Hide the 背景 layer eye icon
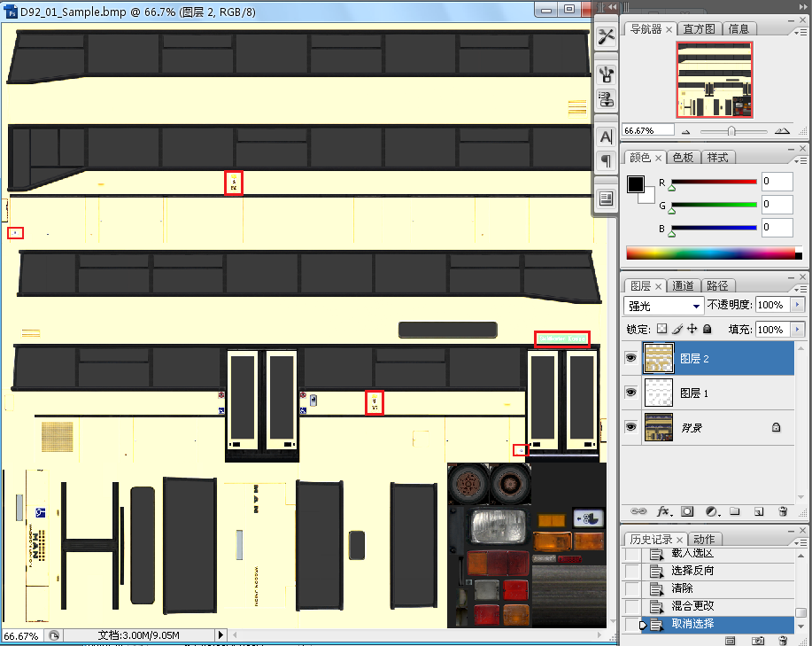Image resolution: width=812 pixels, height=646 pixels. 630,427
